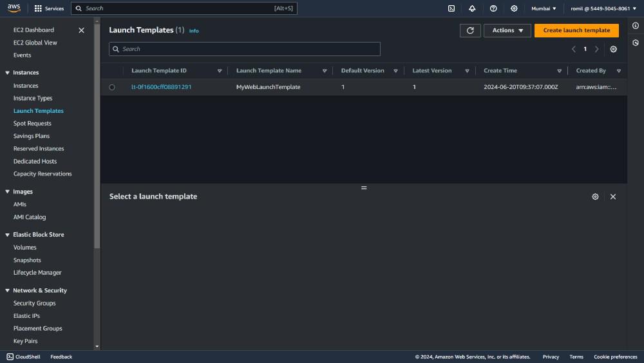
Task: Sort by Launch Template ID column
Action: [x=220, y=71]
